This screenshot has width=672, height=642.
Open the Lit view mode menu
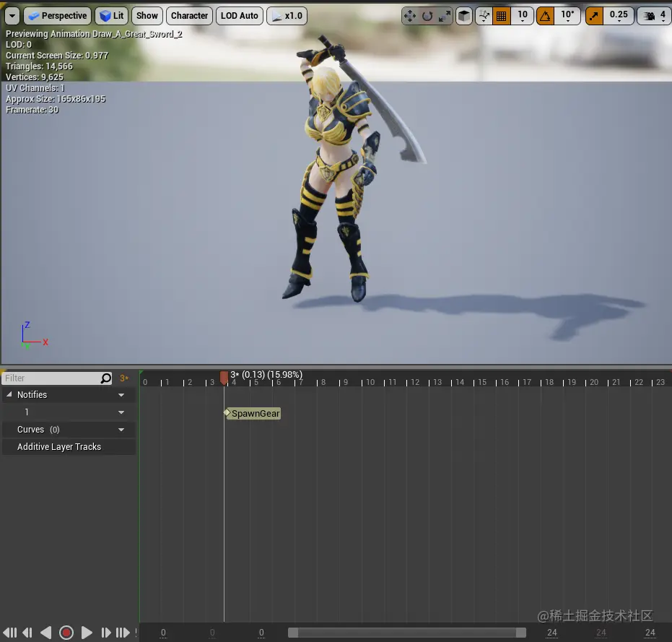[x=111, y=17]
